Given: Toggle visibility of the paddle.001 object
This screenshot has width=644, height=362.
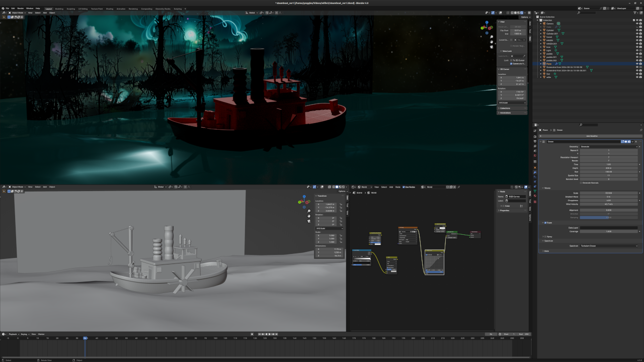Looking at the screenshot, I should tap(637, 57).
